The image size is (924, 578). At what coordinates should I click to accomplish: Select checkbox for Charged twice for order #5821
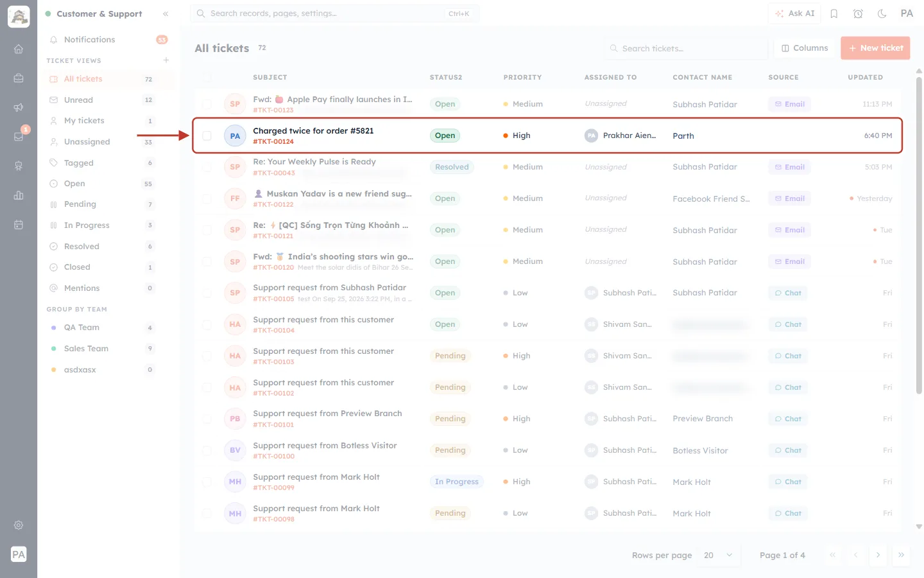(x=207, y=136)
